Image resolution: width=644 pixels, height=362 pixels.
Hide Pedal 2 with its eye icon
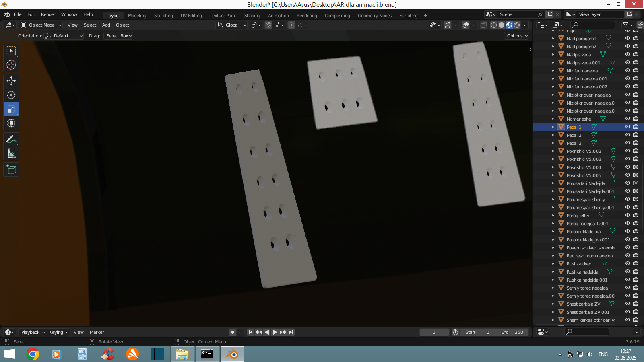tap(627, 135)
